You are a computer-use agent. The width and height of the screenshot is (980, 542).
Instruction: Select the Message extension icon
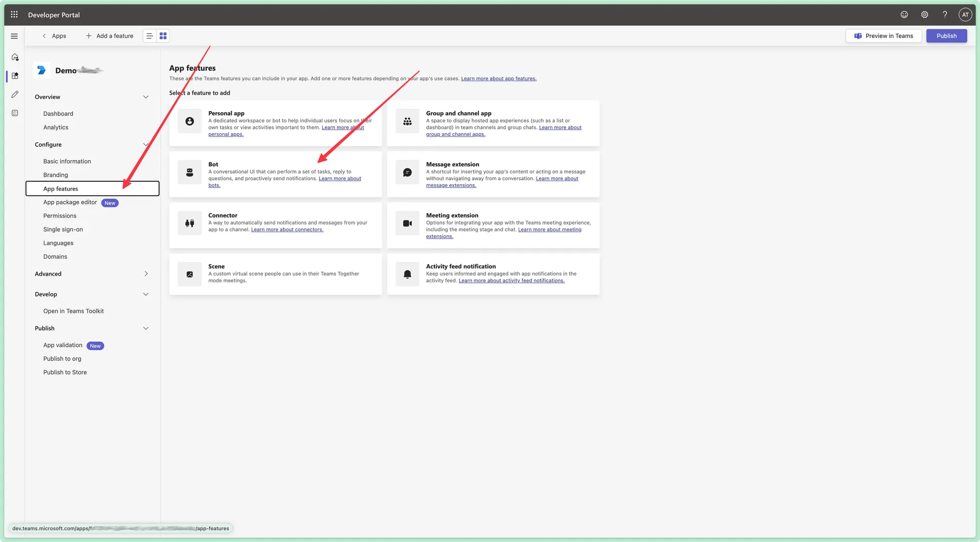[x=407, y=173]
